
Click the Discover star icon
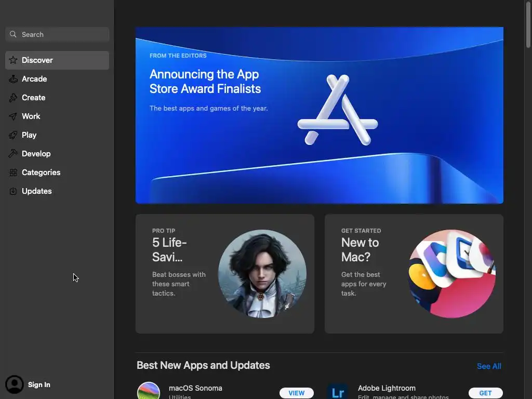coord(13,60)
